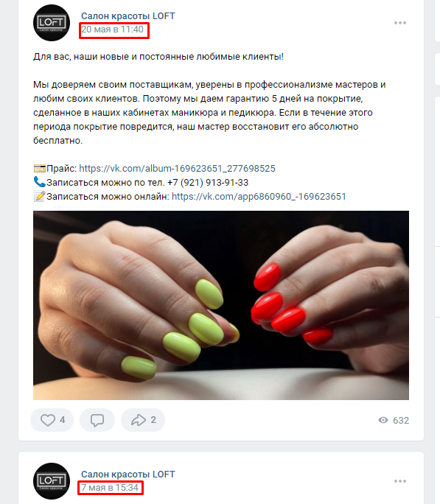Open Салон красоты LOFT name in first post
The image size is (440, 504).
[x=128, y=15]
